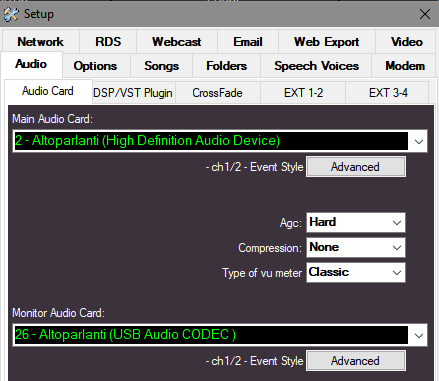Click the 'Monitor Audio Card:' label

click(58, 313)
